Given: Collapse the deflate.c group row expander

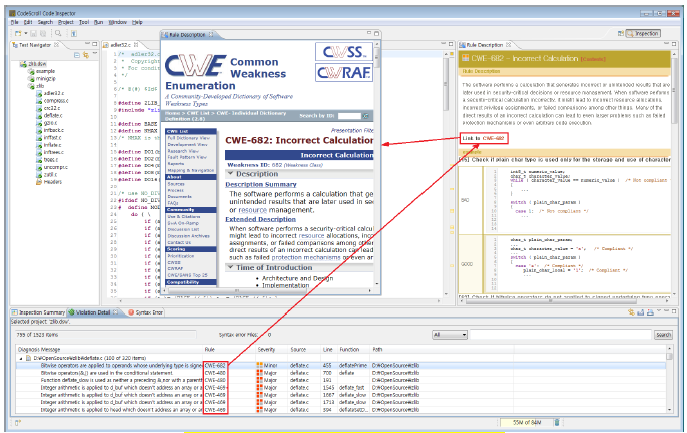Looking at the screenshot, I should coord(21,358).
